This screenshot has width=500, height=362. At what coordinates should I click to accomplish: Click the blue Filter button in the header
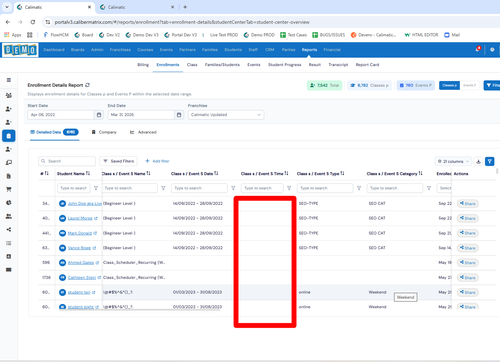[x=492, y=85]
